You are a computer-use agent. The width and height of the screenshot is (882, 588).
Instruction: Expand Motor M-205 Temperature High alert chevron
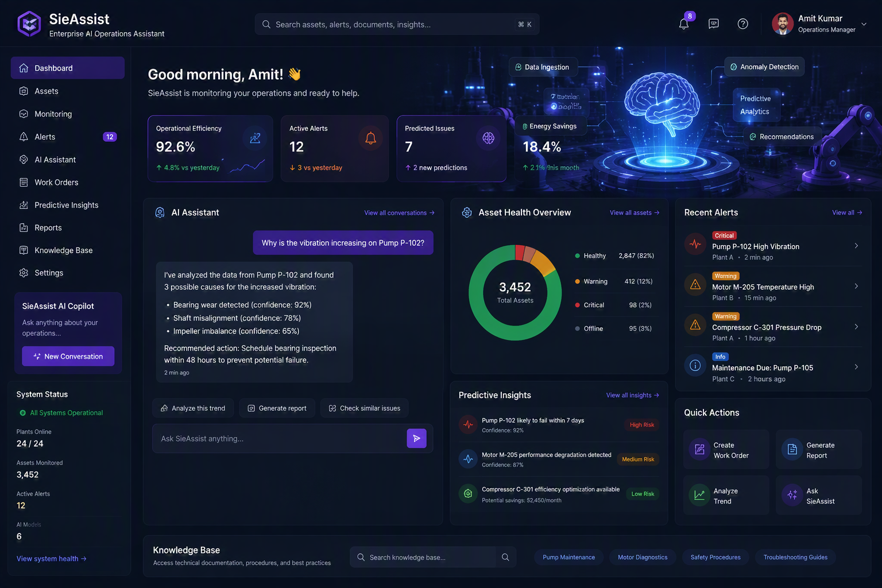(x=856, y=286)
